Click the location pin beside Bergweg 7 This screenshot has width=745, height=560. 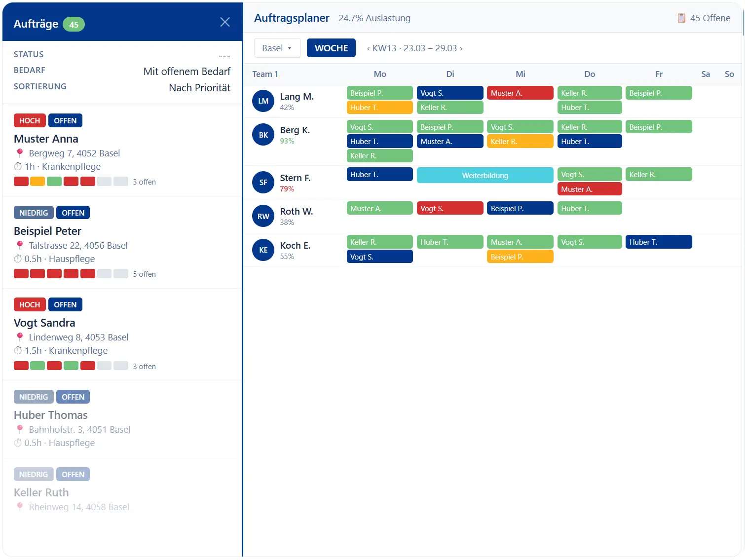(20, 153)
